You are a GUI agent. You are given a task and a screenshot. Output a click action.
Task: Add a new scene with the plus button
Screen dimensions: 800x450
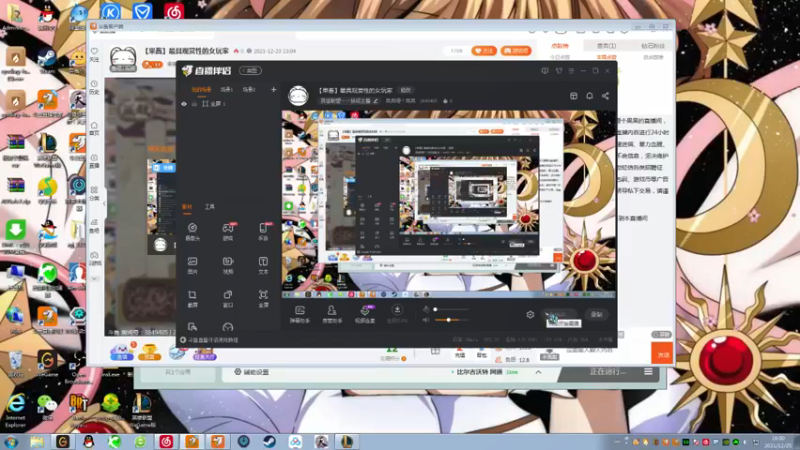point(273,89)
